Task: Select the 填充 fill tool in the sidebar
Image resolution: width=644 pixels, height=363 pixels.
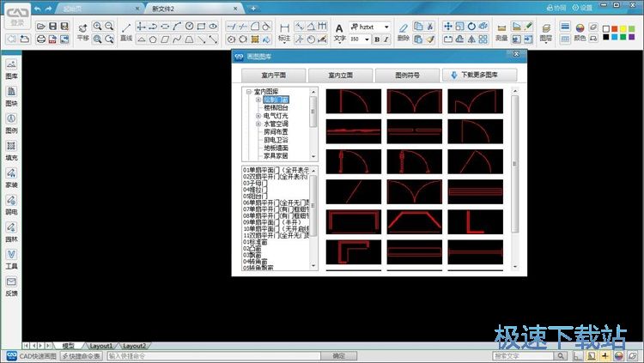Action: point(11,149)
